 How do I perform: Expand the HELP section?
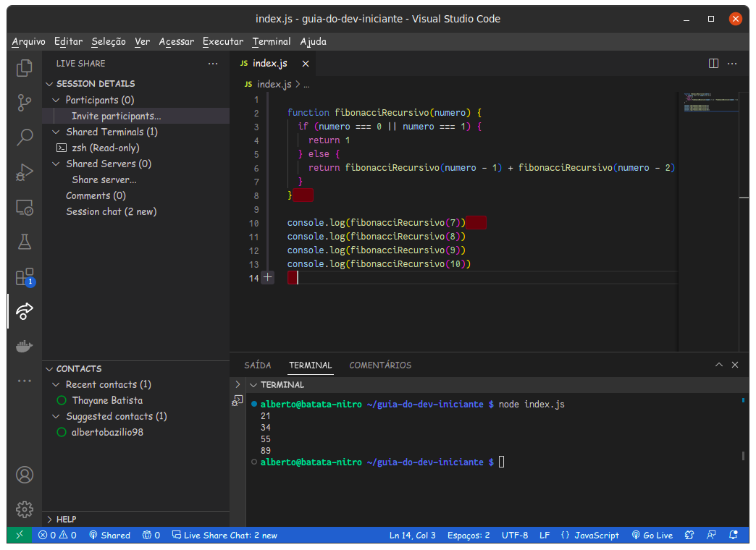tap(66, 519)
